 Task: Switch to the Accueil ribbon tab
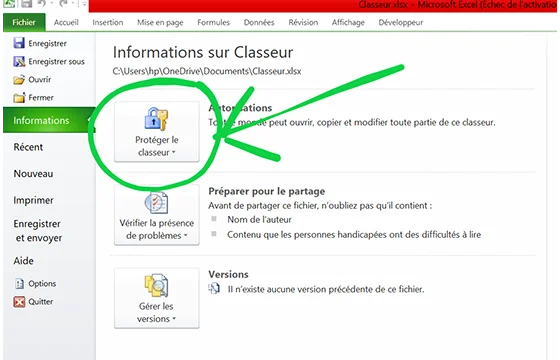pos(66,22)
